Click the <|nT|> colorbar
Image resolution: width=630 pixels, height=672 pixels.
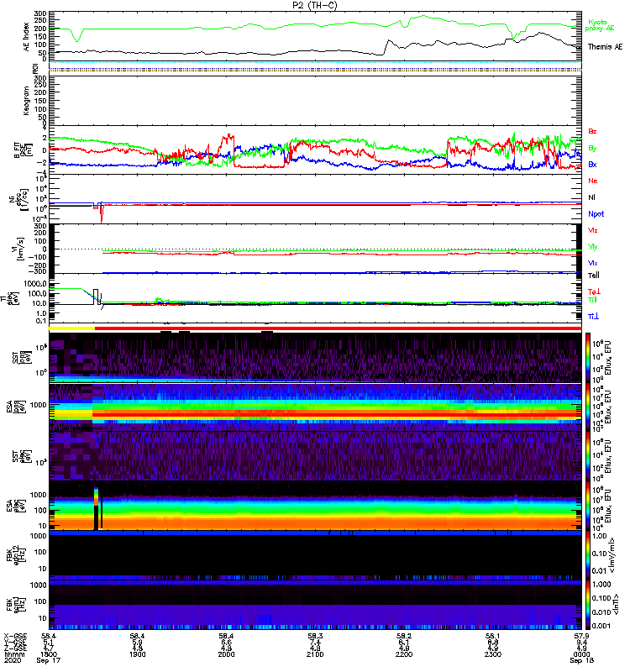click(x=588, y=605)
